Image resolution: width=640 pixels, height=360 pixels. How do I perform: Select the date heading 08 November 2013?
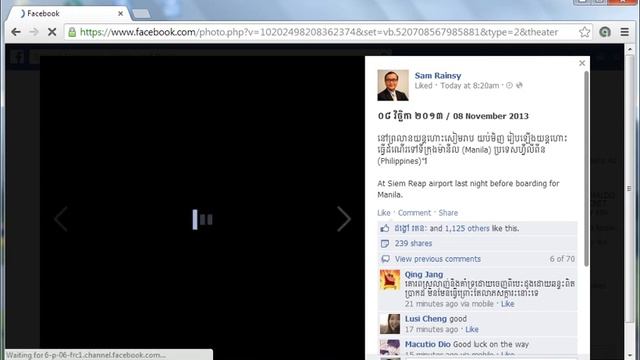(491, 116)
